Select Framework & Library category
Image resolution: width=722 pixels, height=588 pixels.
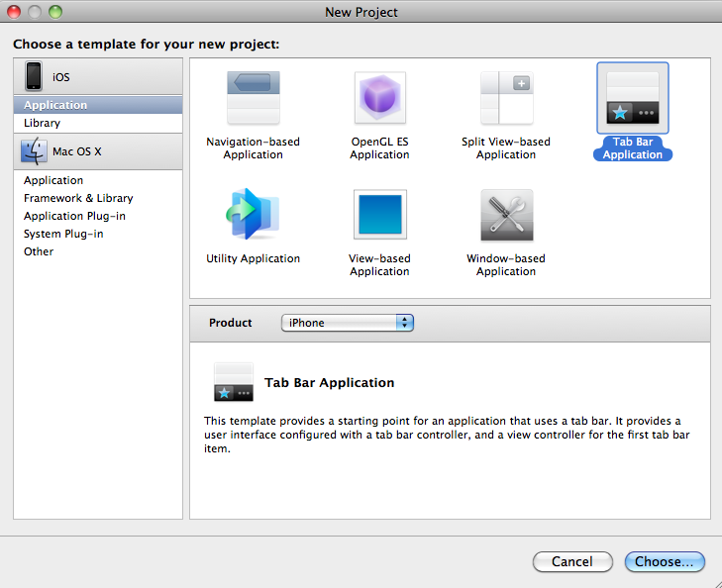pyautogui.click(x=98, y=198)
